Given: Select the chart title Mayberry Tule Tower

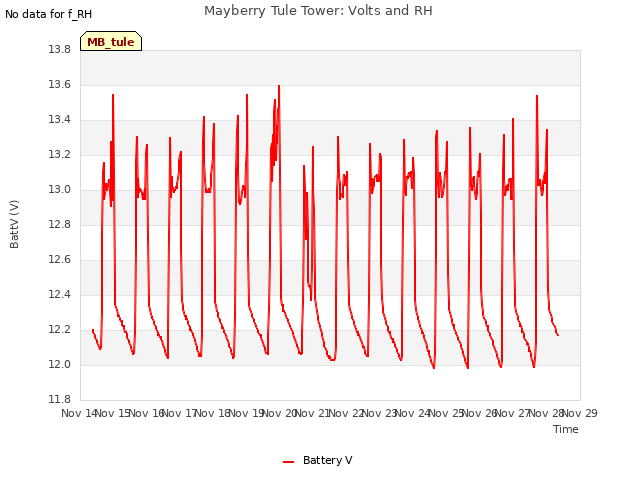Looking at the screenshot, I should [x=318, y=11].
